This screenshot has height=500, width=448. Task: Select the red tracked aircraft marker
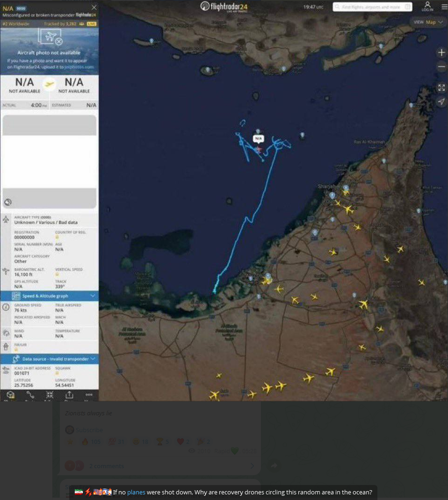(258, 149)
